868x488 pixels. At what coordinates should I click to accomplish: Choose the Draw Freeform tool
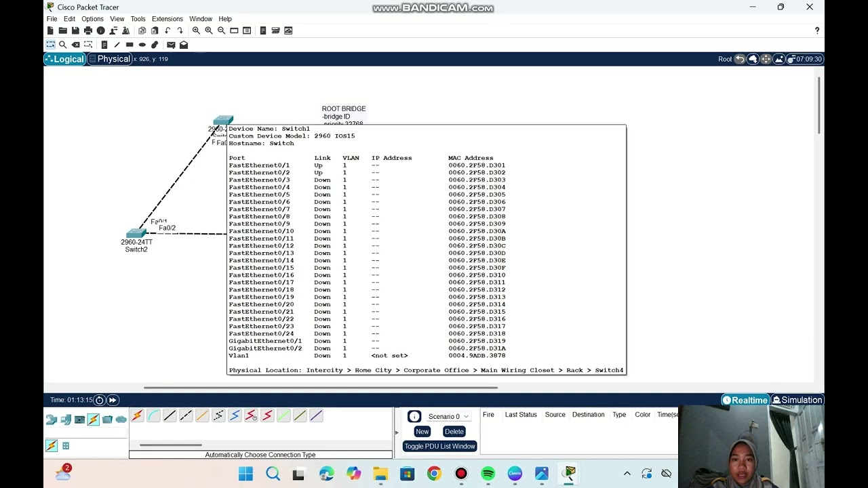(x=155, y=45)
